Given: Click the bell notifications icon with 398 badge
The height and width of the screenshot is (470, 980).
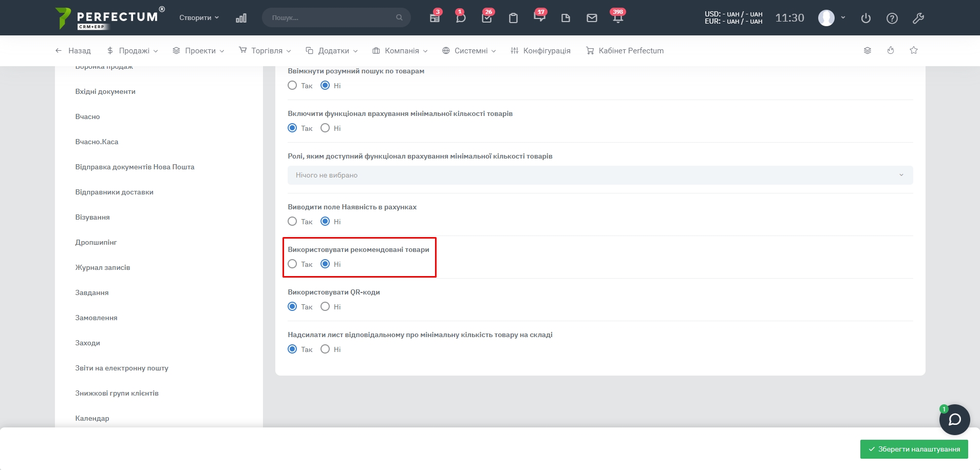Looking at the screenshot, I should (x=618, y=18).
